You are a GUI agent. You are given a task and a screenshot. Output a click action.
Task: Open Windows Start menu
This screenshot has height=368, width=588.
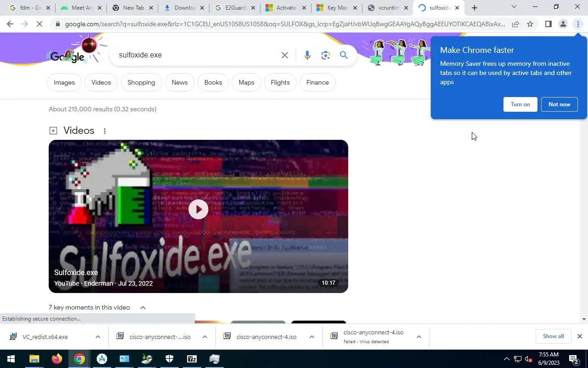[11, 359]
